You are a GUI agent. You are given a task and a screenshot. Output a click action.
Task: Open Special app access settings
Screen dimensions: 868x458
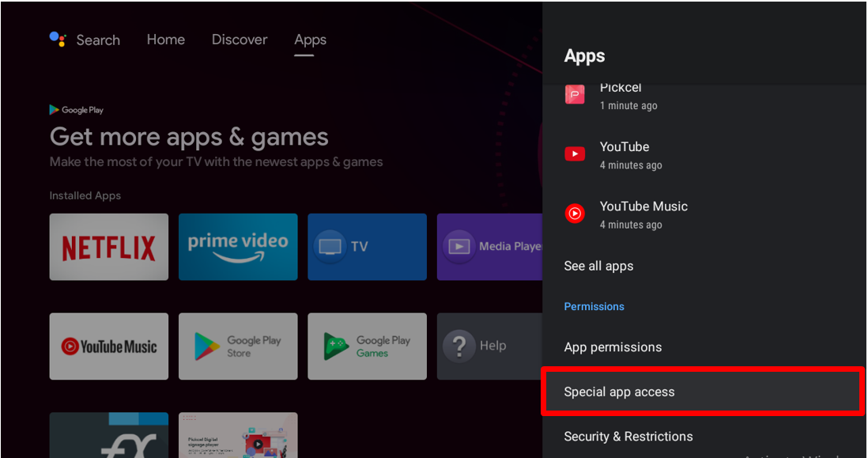620,391
